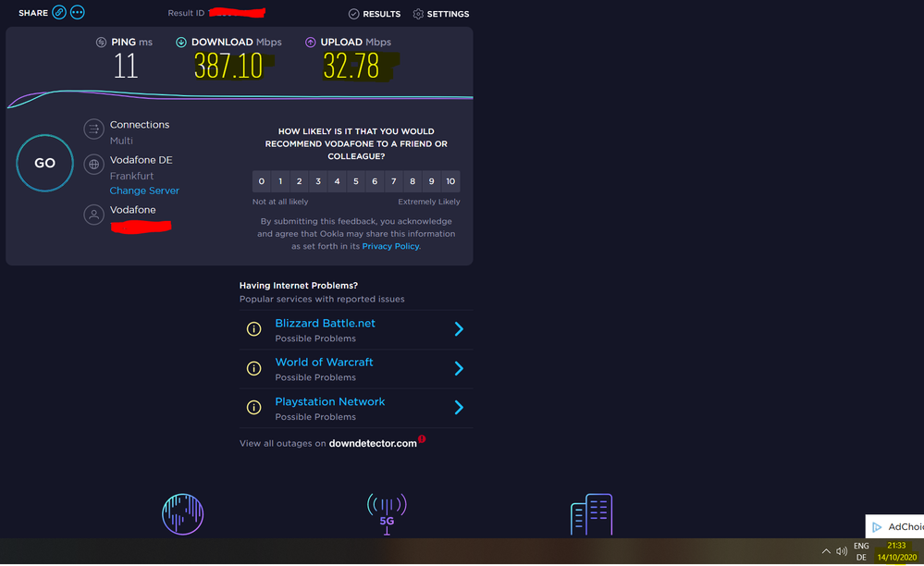Rate recommendation as 1
This screenshot has width=924, height=566.
(280, 181)
